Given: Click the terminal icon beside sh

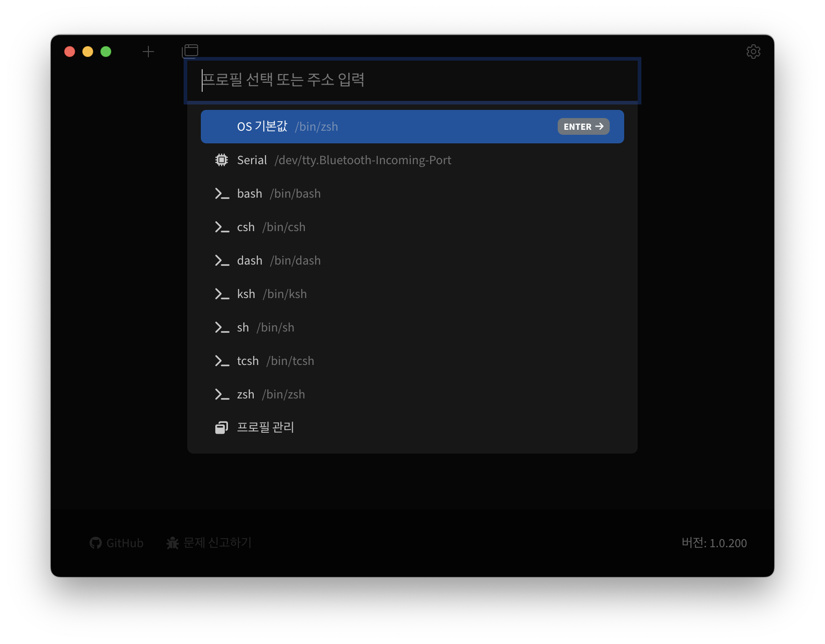Looking at the screenshot, I should pos(222,327).
